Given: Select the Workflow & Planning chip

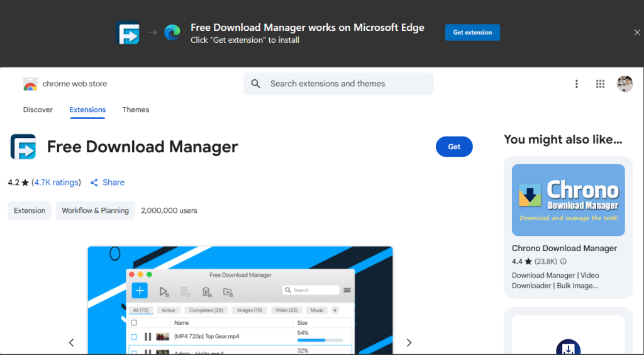Looking at the screenshot, I should click(x=96, y=210).
